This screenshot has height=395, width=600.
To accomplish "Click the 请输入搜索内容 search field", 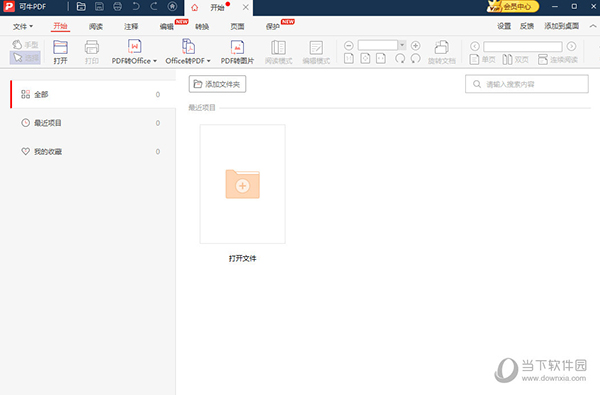I will pyautogui.click(x=527, y=84).
